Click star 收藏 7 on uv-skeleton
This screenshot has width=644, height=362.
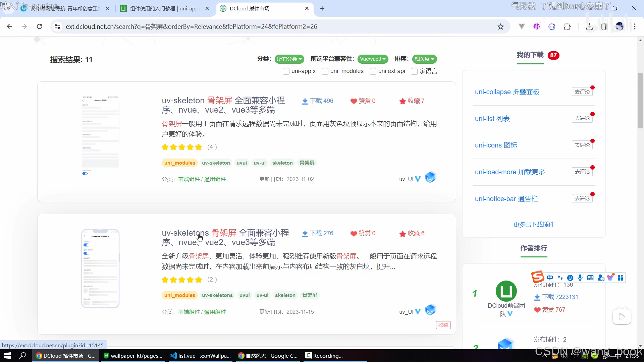click(402, 101)
